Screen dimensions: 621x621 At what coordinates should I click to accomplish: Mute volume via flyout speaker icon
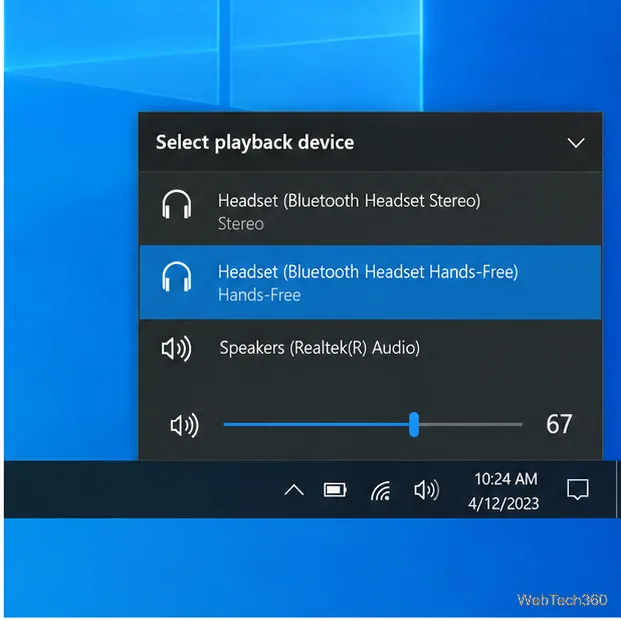185,425
